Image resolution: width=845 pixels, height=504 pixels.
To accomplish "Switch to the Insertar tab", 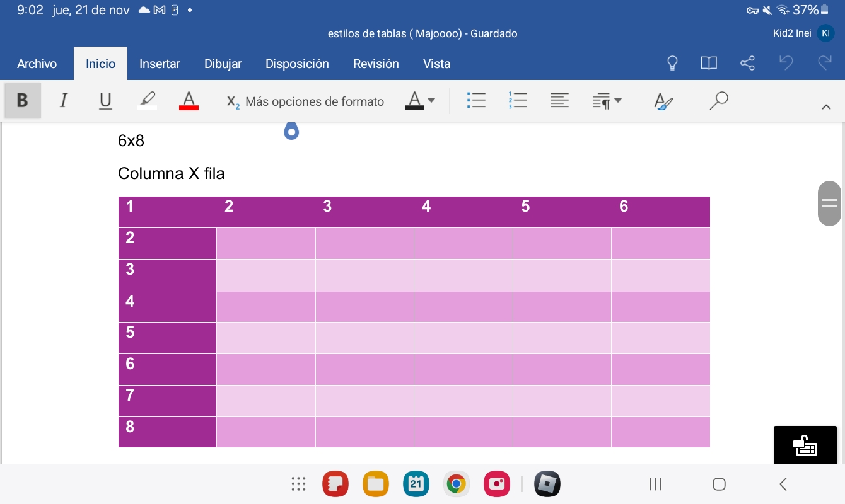I will 160,64.
